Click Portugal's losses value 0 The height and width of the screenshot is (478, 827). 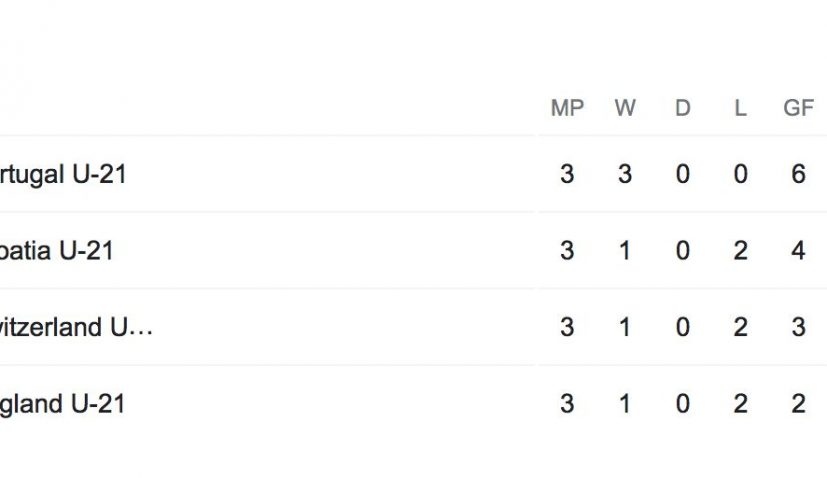click(x=740, y=174)
